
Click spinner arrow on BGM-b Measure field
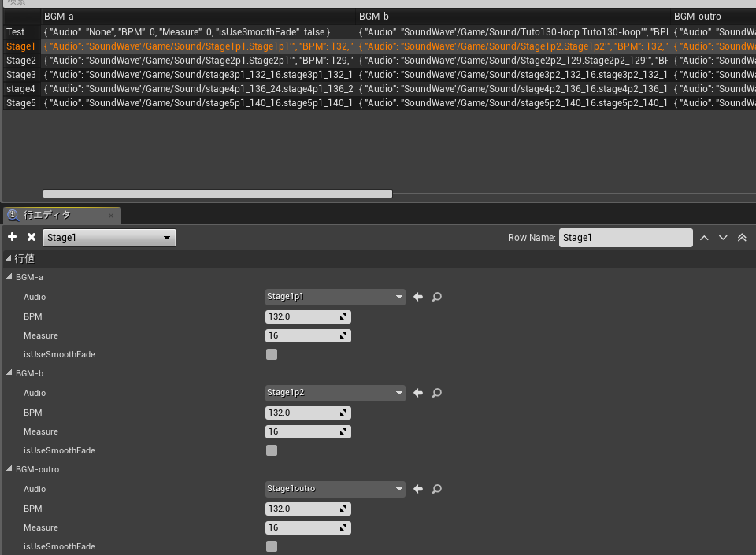point(343,431)
